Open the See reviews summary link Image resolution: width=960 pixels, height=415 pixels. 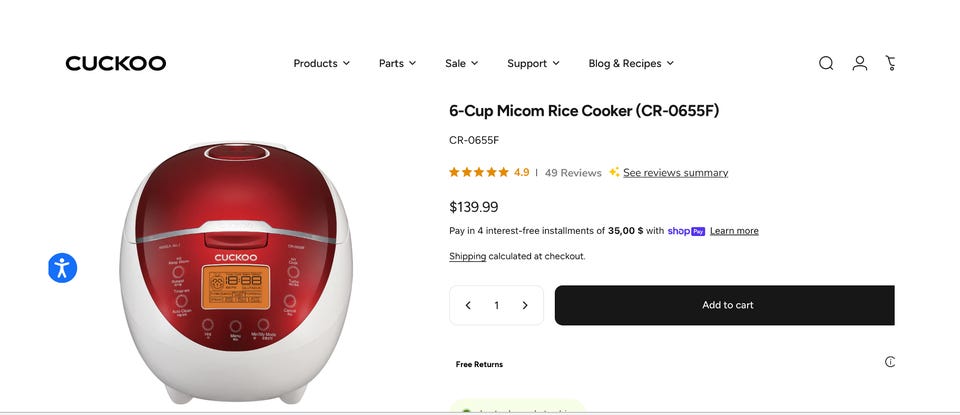(x=675, y=173)
